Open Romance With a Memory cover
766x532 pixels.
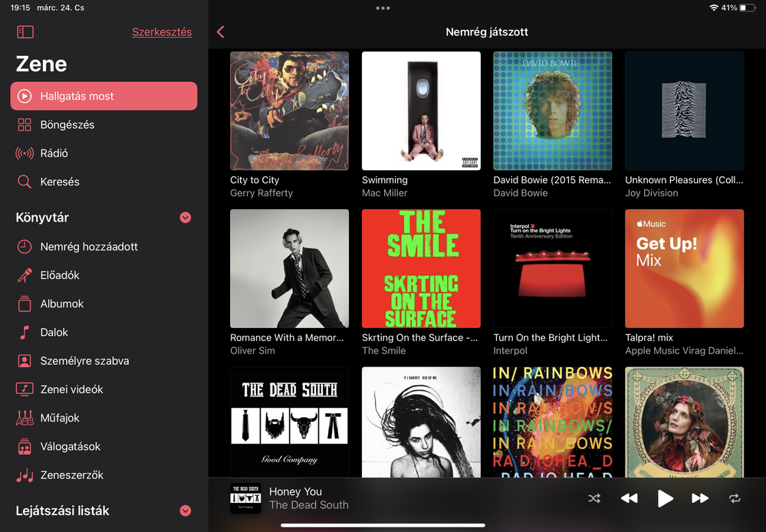(x=289, y=269)
